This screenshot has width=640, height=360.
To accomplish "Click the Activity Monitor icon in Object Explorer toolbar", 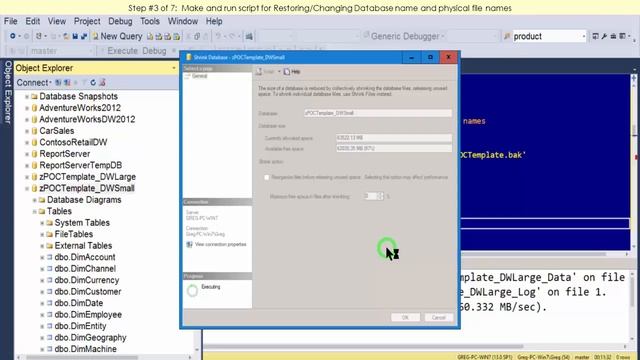I will pyautogui.click(x=102, y=82).
